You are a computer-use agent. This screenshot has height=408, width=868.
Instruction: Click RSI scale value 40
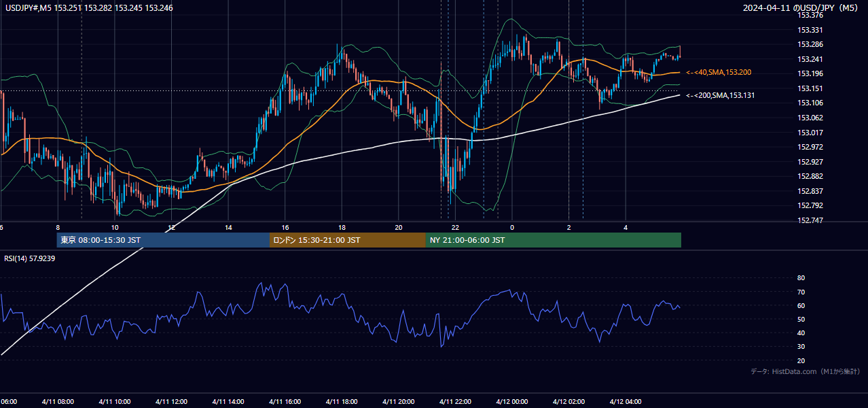point(801,333)
